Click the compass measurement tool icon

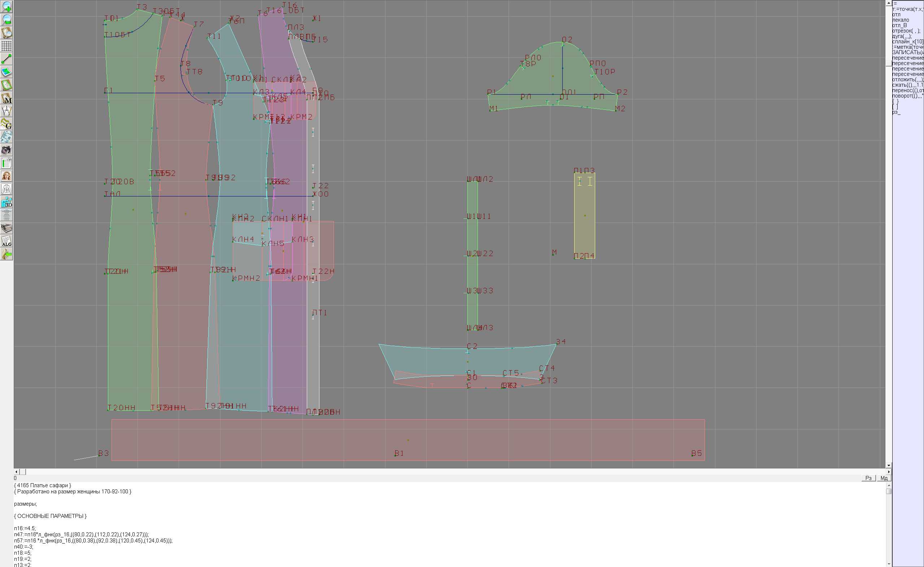point(6,111)
